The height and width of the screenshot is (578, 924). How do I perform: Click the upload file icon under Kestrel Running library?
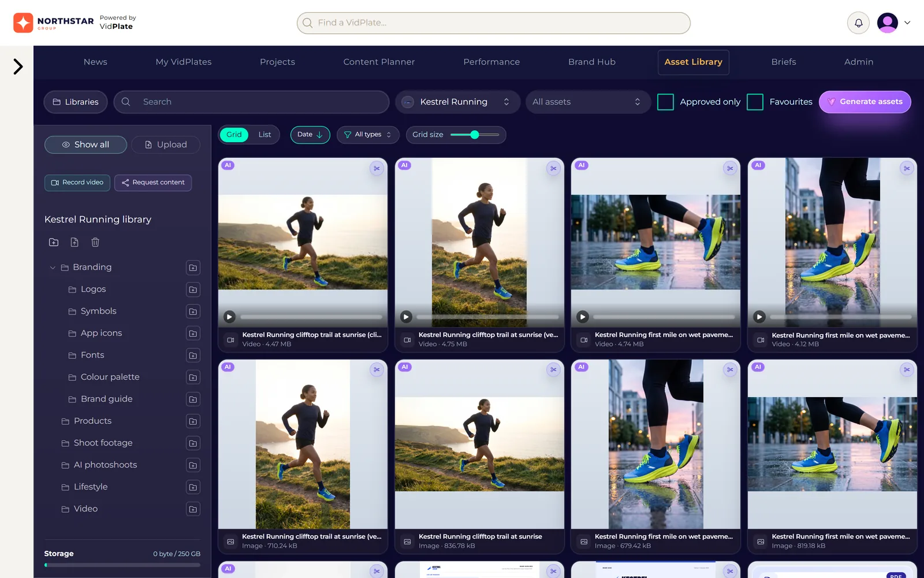pyautogui.click(x=74, y=242)
